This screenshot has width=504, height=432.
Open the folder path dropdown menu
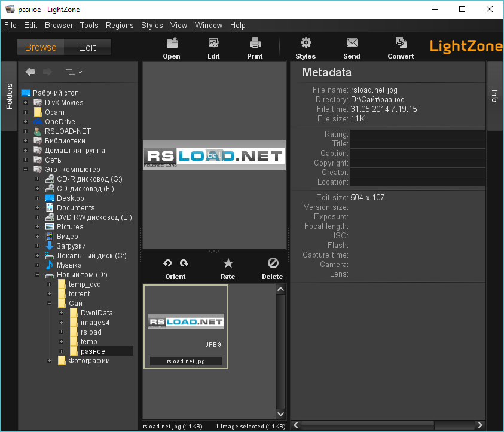74,72
